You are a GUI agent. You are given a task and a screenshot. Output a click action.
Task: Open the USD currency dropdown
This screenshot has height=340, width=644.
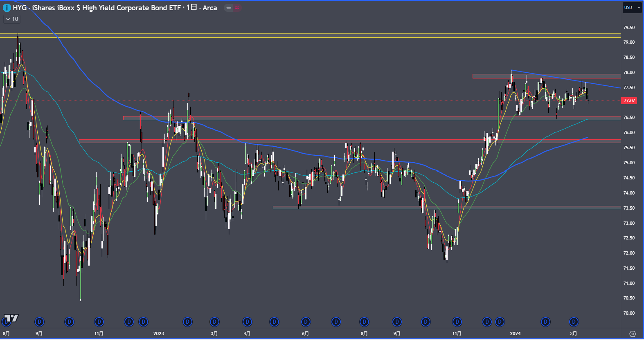pos(632,8)
